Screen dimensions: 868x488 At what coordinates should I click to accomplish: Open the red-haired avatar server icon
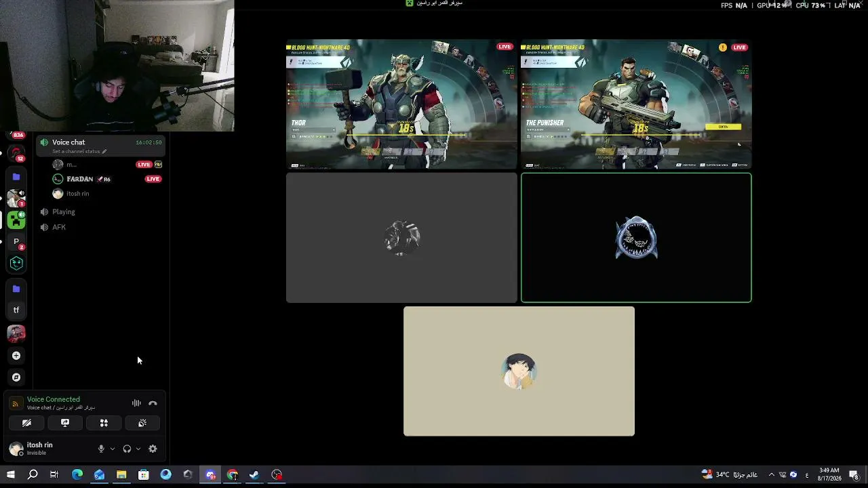click(x=16, y=333)
